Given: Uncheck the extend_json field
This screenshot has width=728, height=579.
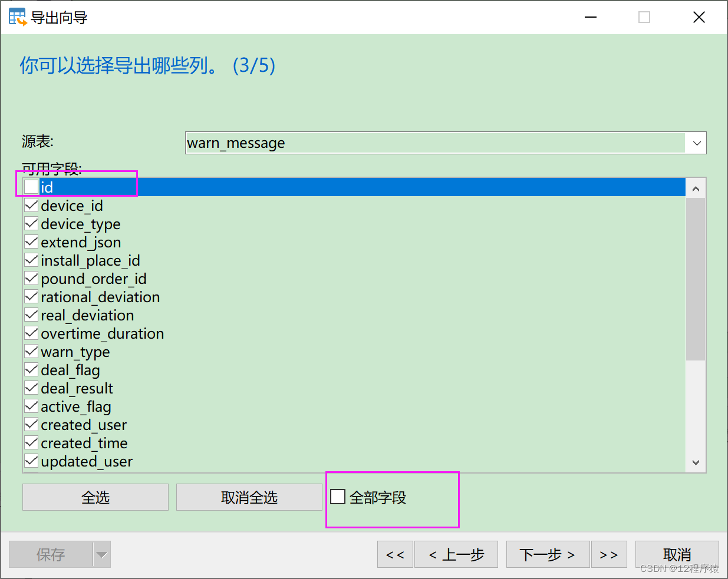Looking at the screenshot, I should (31, 241).
